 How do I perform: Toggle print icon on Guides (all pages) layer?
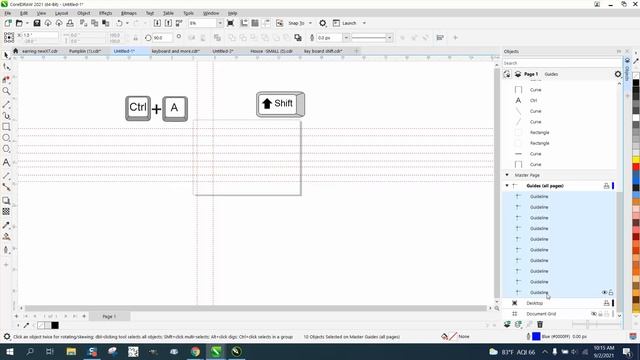coord(606,186)
